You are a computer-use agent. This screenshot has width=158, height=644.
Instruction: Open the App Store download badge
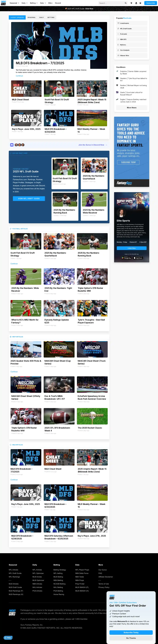point(138,258)
